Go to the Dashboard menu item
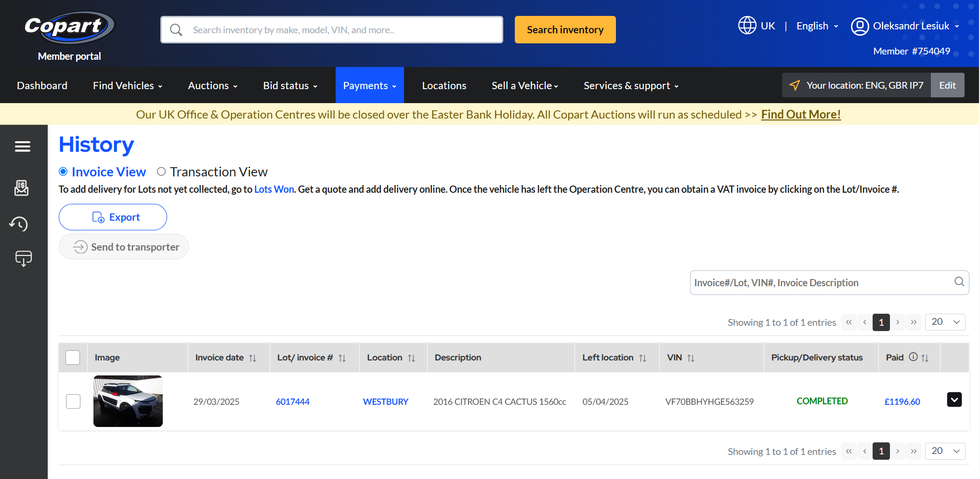 (x=42, y=85)
